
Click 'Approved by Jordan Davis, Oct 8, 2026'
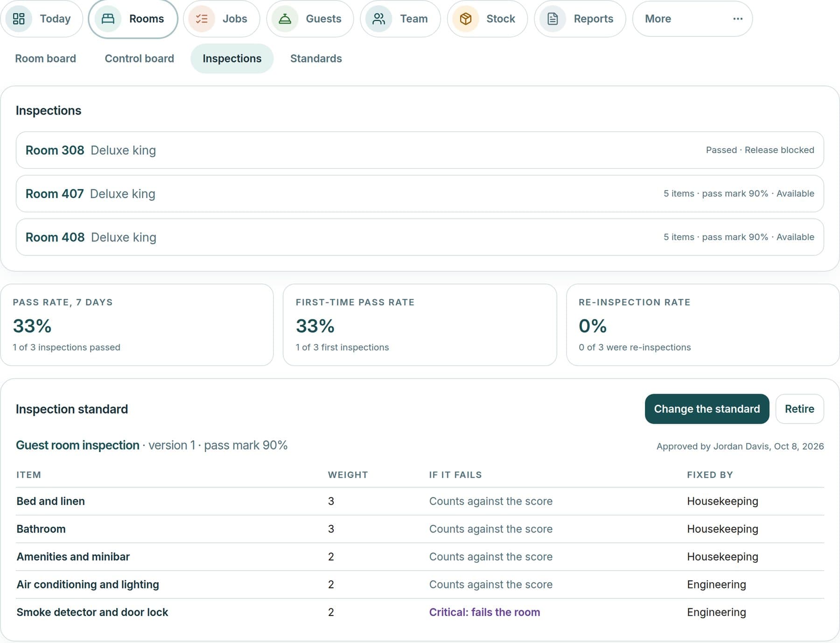740,446
